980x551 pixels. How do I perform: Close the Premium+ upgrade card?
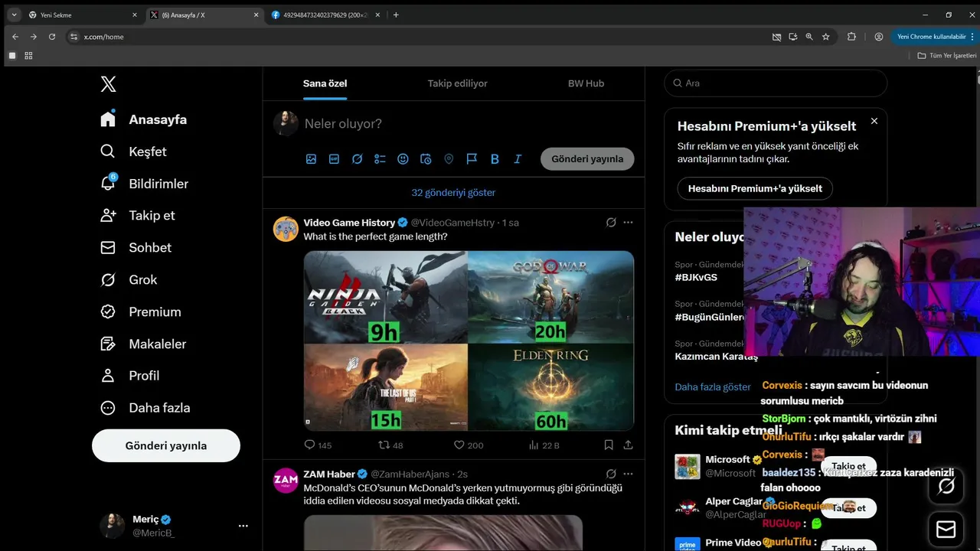coord(874,121)
